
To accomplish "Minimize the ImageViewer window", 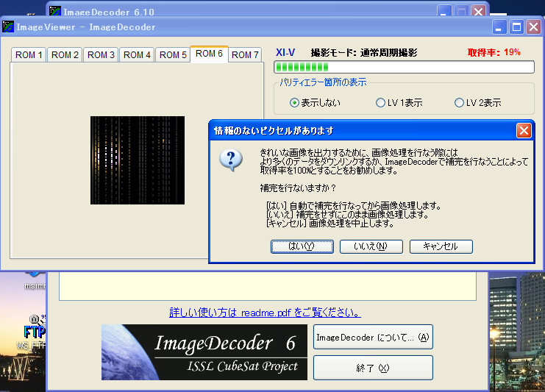I will [499, 26].
